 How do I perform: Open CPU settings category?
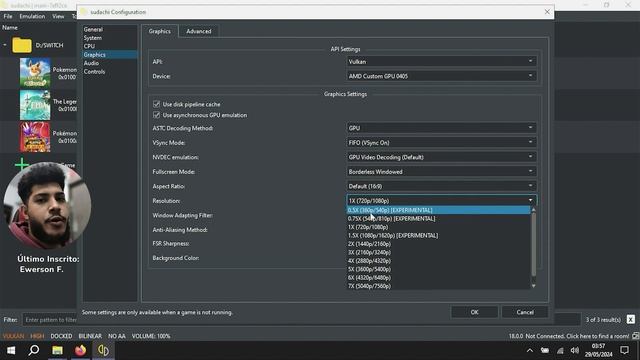point(89,46)
